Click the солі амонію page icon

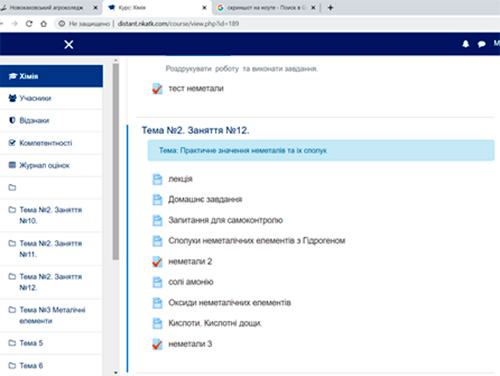[x=157, y=282]
